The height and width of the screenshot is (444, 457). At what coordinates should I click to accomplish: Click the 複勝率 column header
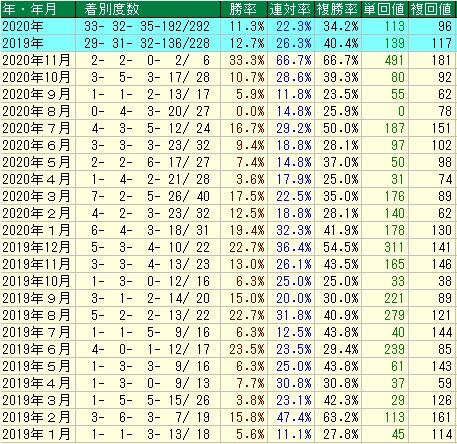click(x=338, y=9)
